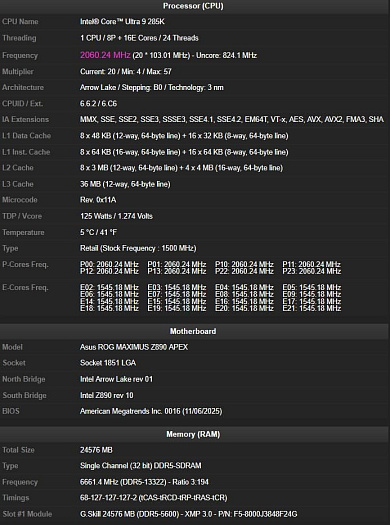390x525 pixels.
Task: Select the Microcode value Rev. 0x11A
Action: [x=98, y=200]
